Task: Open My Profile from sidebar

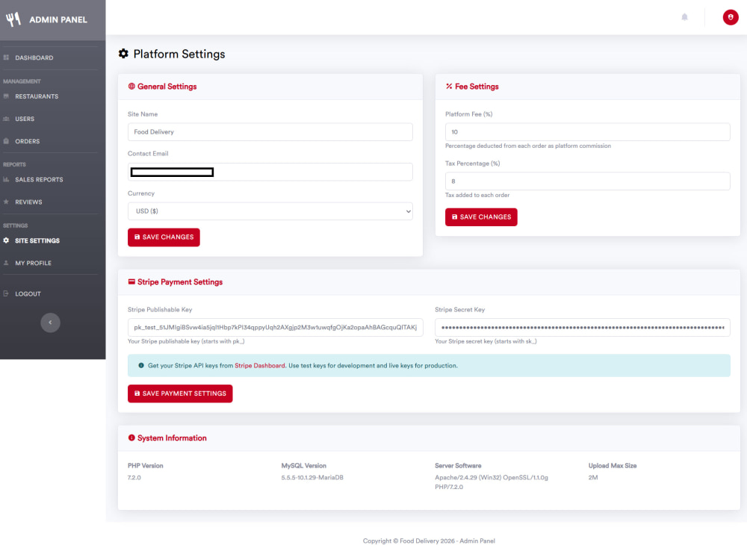Action: 34,263
